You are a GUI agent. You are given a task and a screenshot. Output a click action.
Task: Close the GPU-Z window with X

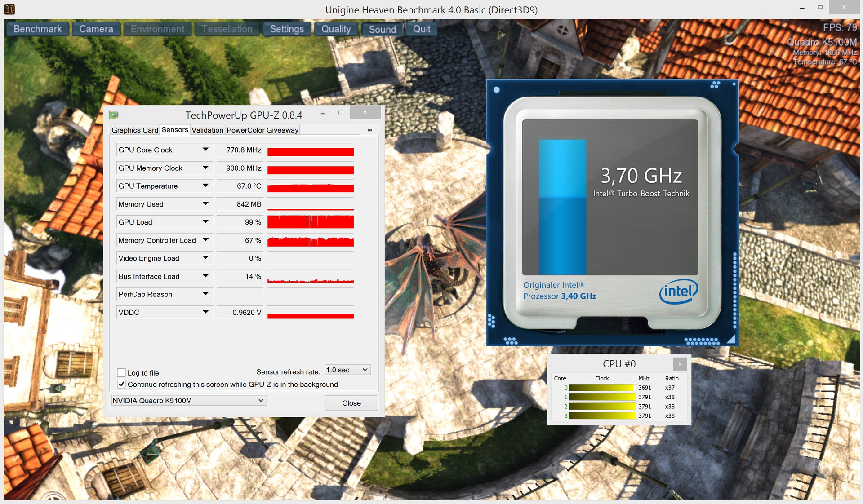coord(365,113)
